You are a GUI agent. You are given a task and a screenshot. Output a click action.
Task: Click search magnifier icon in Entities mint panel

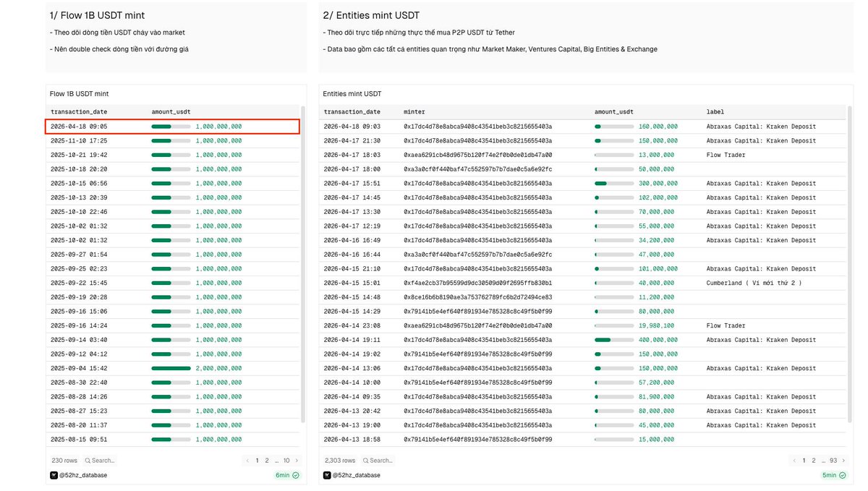coord(365,461)
